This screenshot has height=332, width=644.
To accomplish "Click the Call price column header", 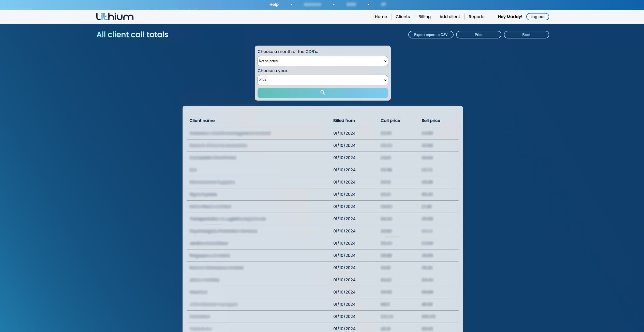I will point(390,121).
